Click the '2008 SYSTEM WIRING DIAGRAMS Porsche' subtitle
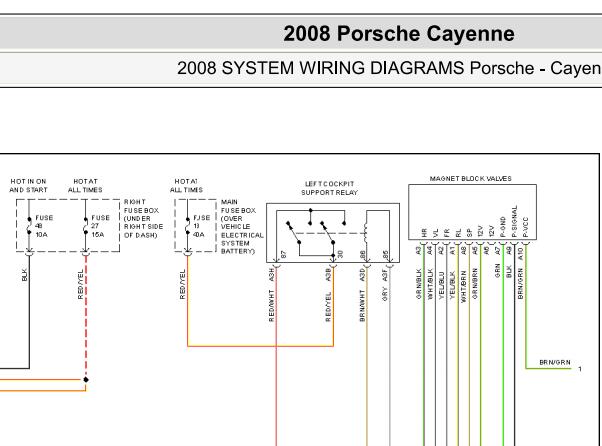This screenshot has width=602, height=446. [x=355, y=68]
